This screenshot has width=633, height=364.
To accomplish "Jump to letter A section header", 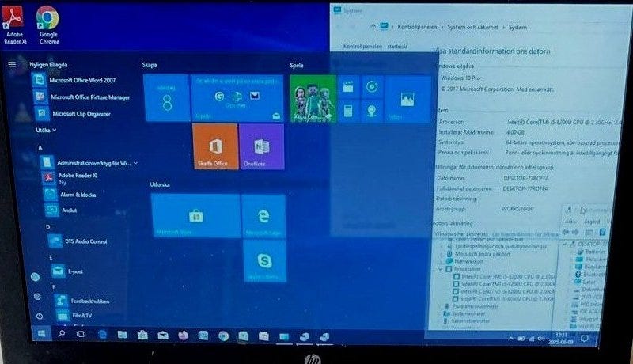I will click(40, 148).
